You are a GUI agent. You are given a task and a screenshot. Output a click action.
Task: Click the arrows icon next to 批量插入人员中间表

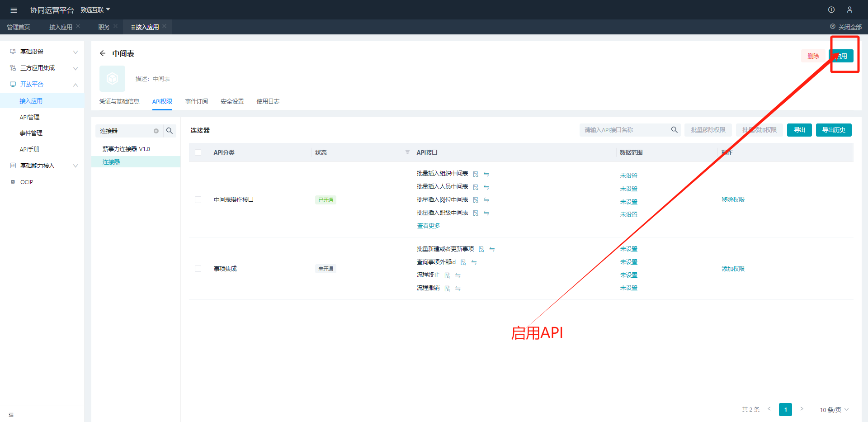486,187
